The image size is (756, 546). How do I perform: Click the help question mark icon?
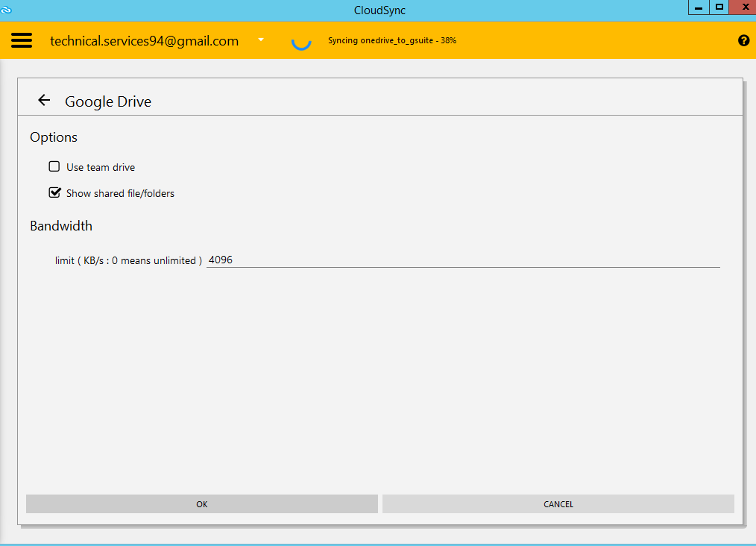click(743, 40)
